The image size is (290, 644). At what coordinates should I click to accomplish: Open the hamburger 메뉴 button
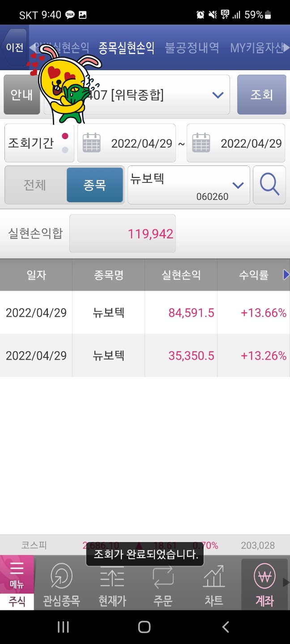(x=17, y=572)
